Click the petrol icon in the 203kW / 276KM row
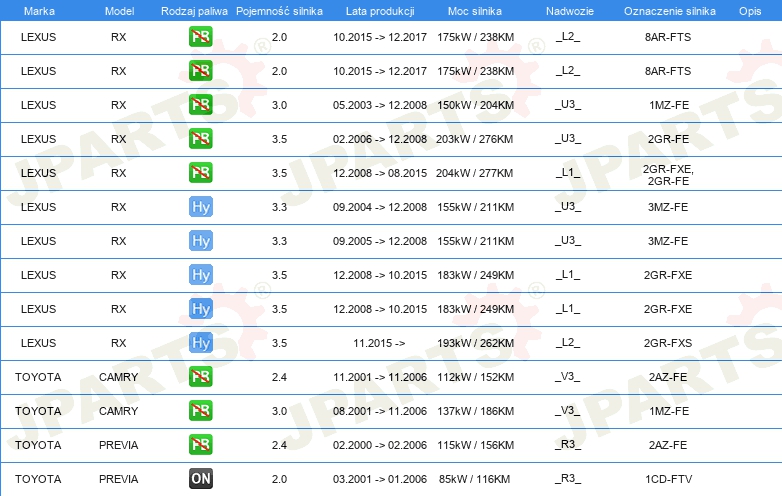This screenshot has height=496, width=782. pyautogui.click(x=200, y=139)
